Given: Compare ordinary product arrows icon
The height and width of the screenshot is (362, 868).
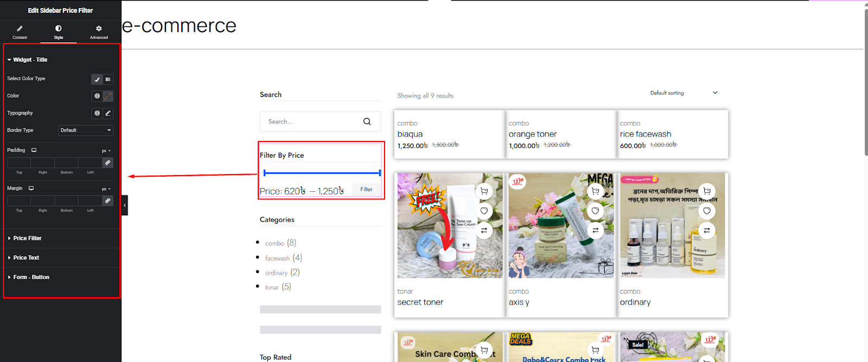Looking at the screenshot, I should [707, 230].
